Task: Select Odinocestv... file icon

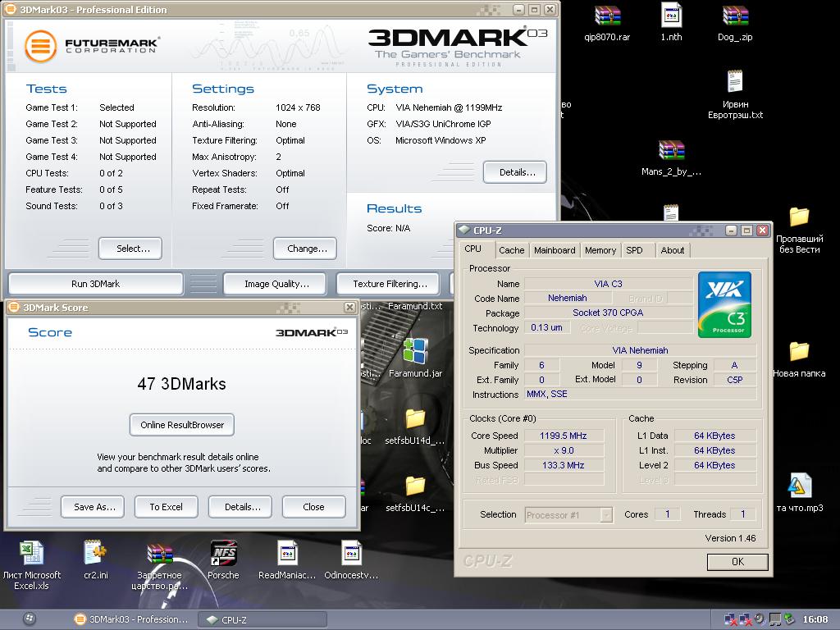Action: 351,553
